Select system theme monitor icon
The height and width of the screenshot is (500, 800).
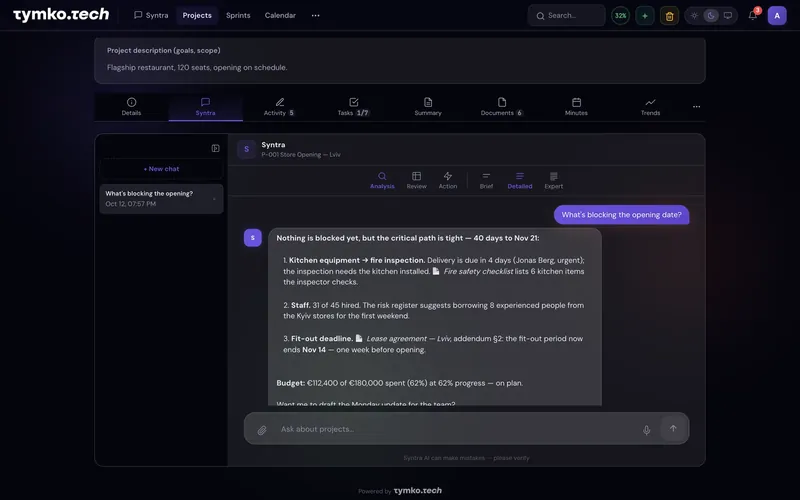pyautogui.click(x=728, y=15)
